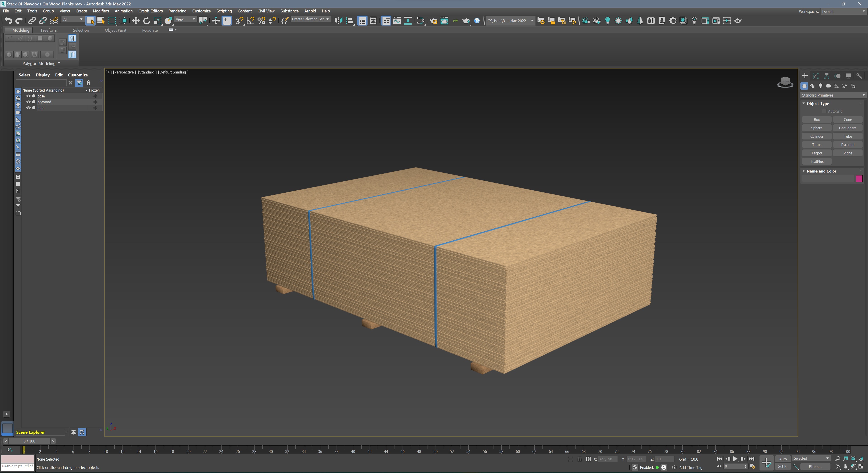Hide the plywood object with eye icon
The image size is (868, 473).
click(28, 102)
